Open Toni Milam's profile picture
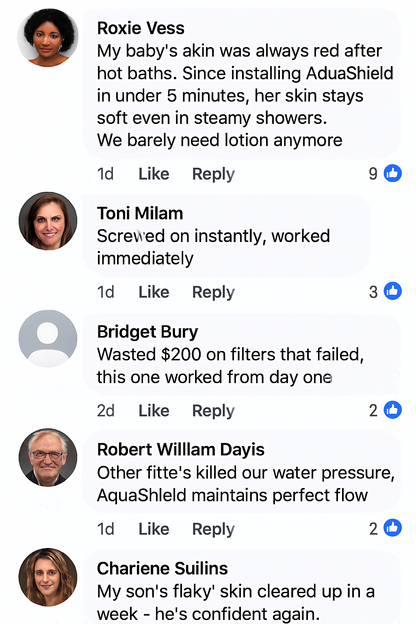This screenshot has height=624, width=416. [48, 221]
